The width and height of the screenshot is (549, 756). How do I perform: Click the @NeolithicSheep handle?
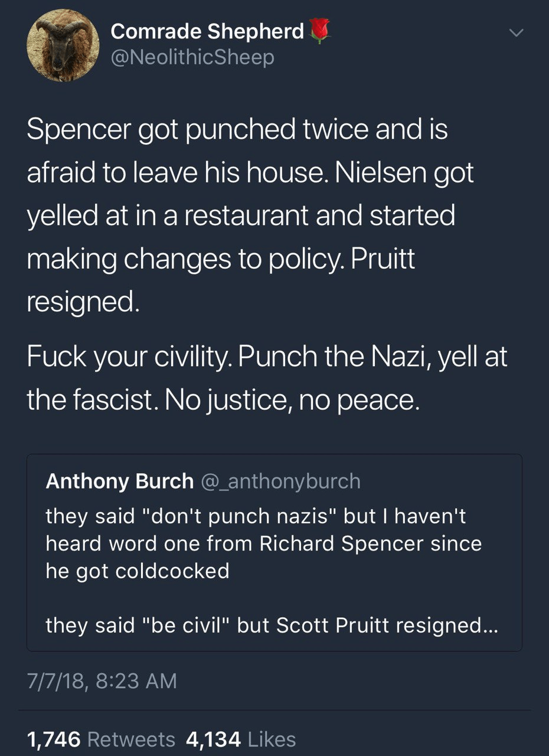pos(192,57)
